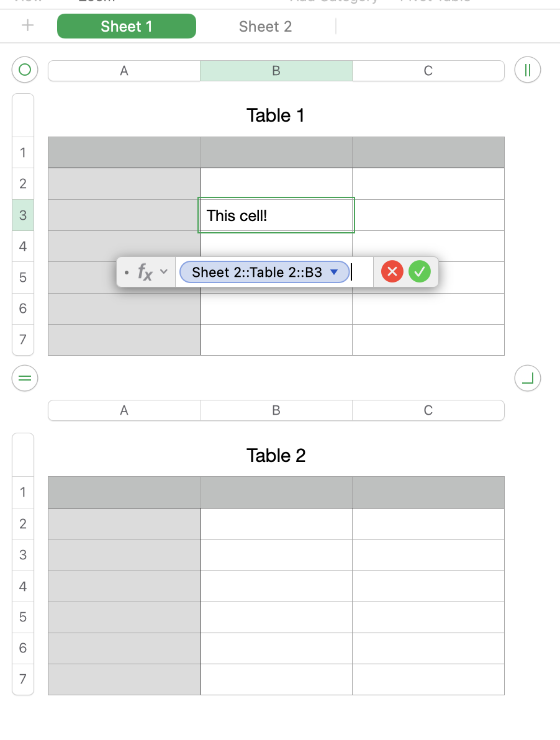
Task: Click the table select circle handle
Action: [x=25, y=70]
